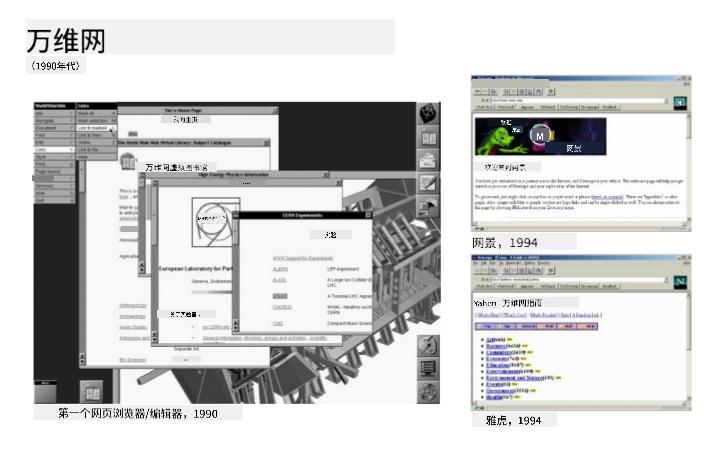Open the book icon in the NeXT dock
This screenshot has height=455, width=728.
[428, 137]
